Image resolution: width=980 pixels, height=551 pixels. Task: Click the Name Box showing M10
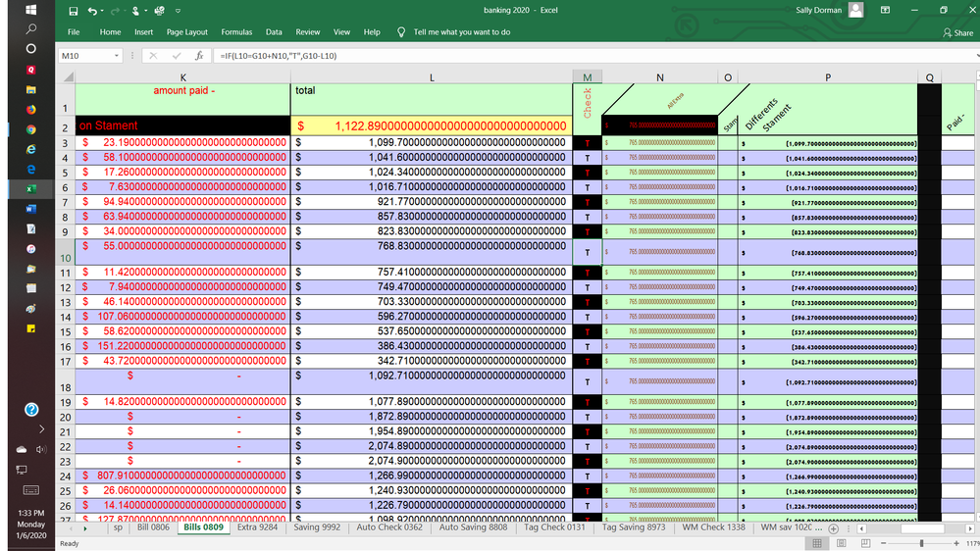(x=85, y=56)
